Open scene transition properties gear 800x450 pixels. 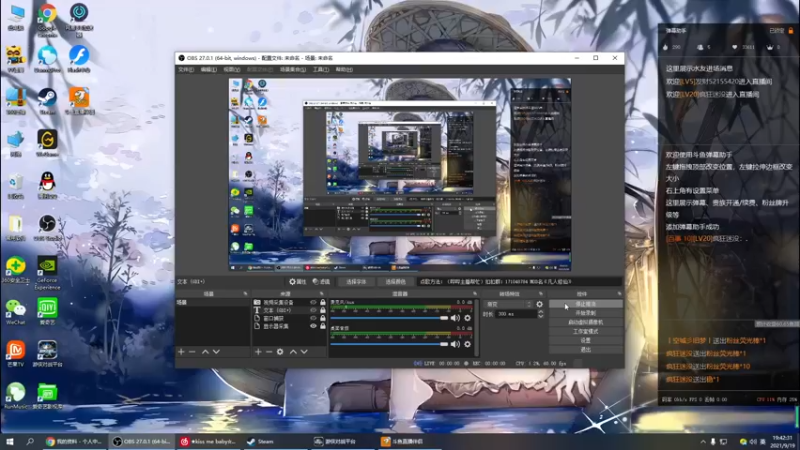[x=540, y=304]
